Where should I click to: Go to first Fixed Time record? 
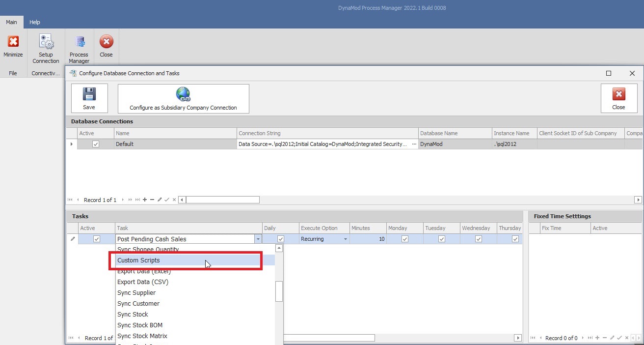[533, 338]
